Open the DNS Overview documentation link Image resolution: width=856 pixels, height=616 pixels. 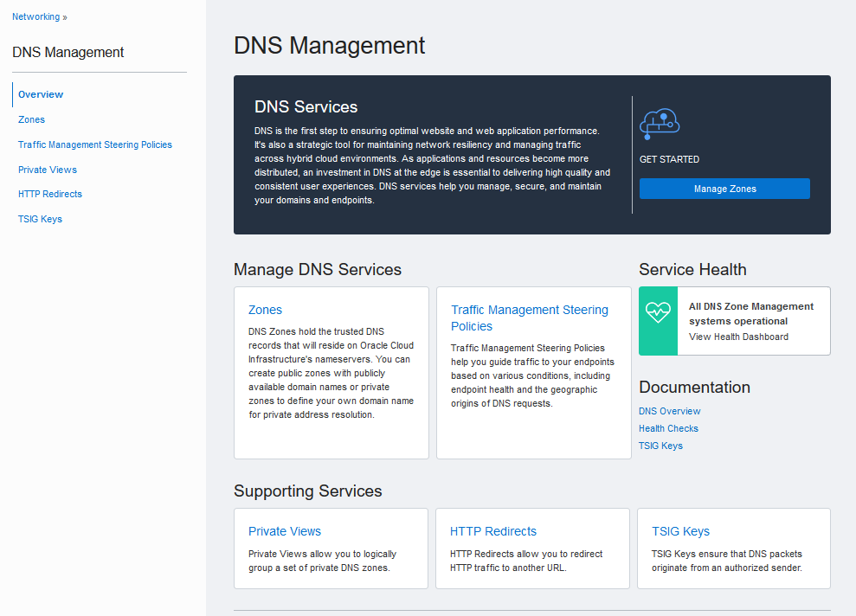click(x=669, y=411)
